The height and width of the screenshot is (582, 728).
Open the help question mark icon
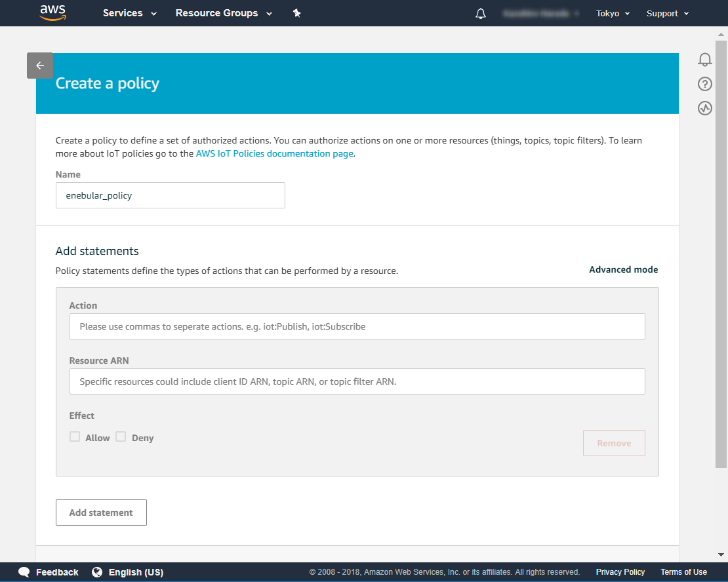(705, 84)
